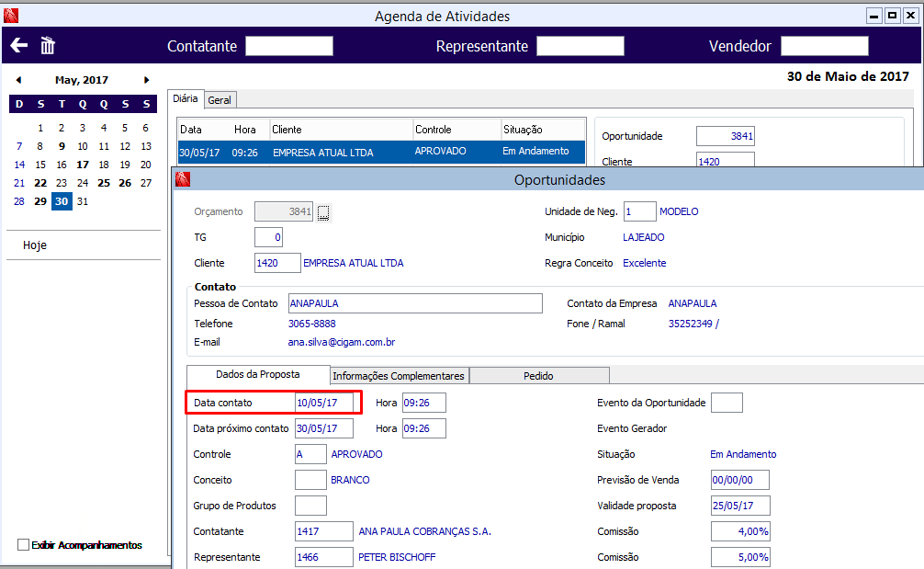Screen dimensions: 924x569
Task: Click the Hoje button
Action: [35, 245]
